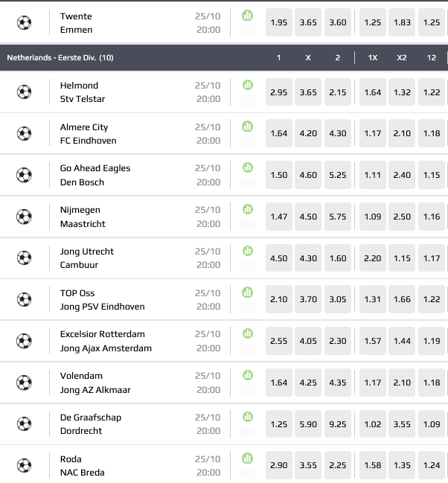The width and height of the screenshot is (448, 483).
Task: Click the soccer ball icon beside Twente vs Emmen
Action: (x=25, y=22)
